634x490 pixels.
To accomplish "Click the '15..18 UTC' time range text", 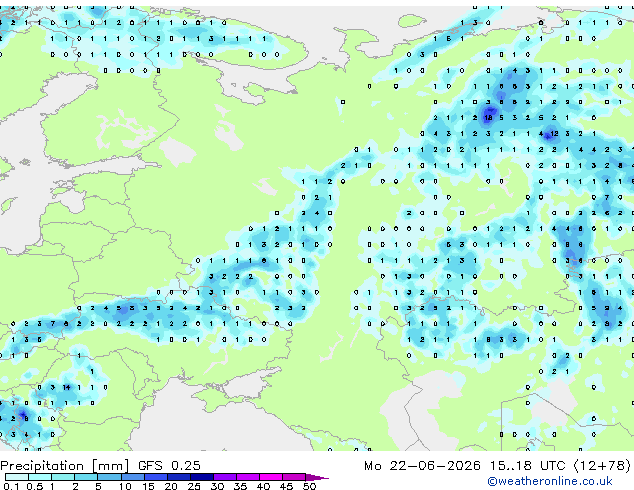I will (x=527, y=465).
